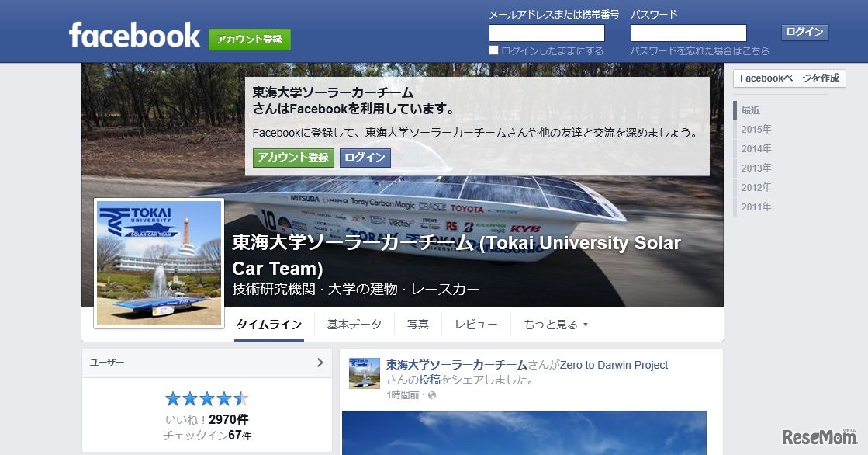Click the ログイン button in the top bar
868x455 pixels.
[x=804, y=32]
